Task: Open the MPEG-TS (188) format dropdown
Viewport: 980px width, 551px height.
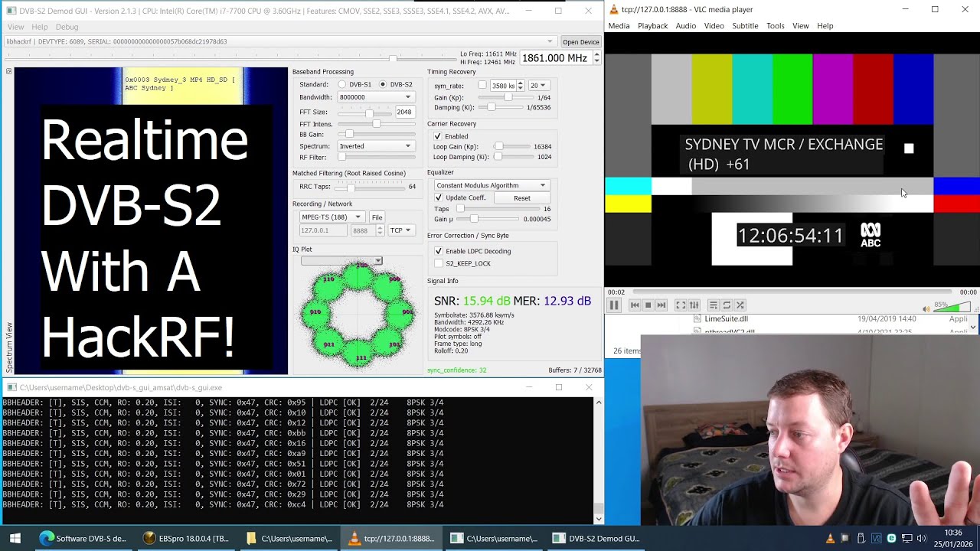Action: pyautogui.click(x=332, y=217)
